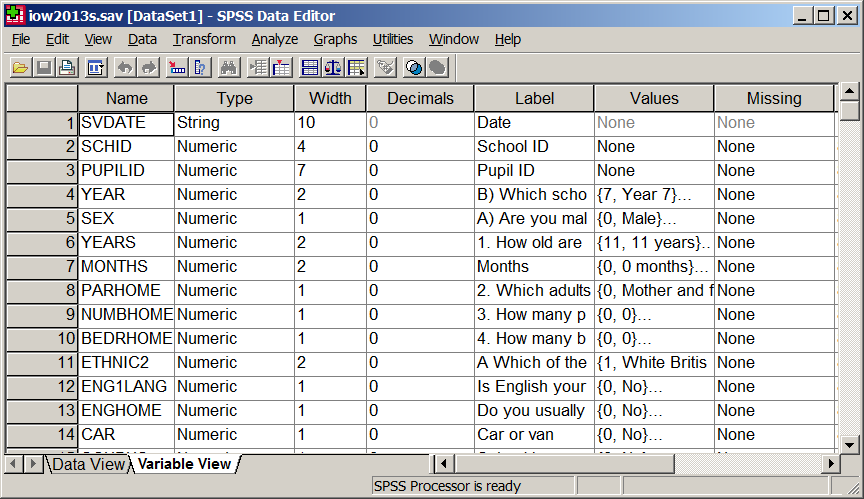Select row number 1 header

click(42, 123)
